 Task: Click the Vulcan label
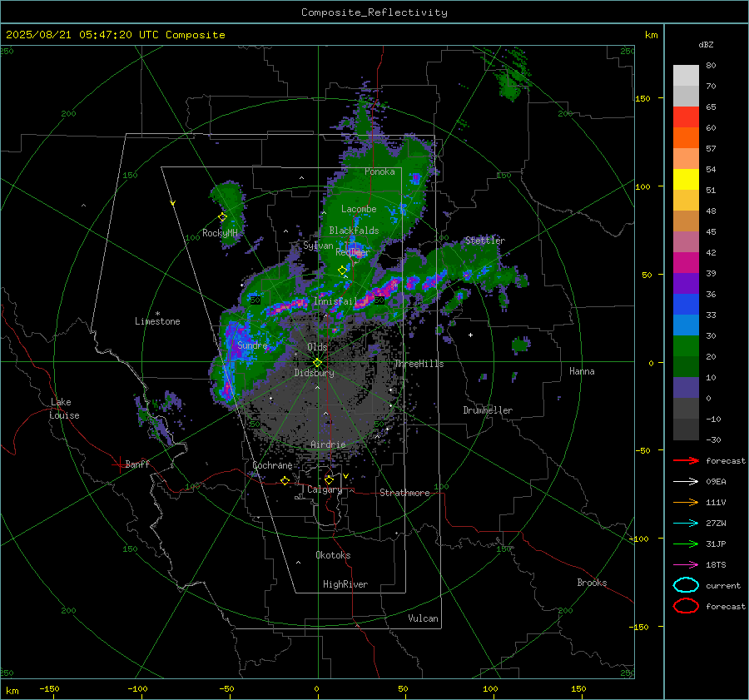click(x=423, y=618)
